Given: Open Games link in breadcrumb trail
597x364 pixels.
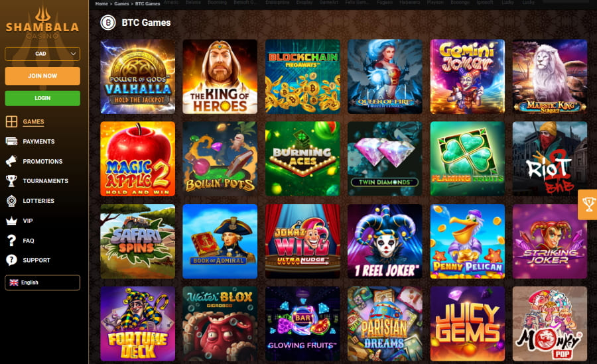Looking at the screenshot, I should tap(121, 3).
